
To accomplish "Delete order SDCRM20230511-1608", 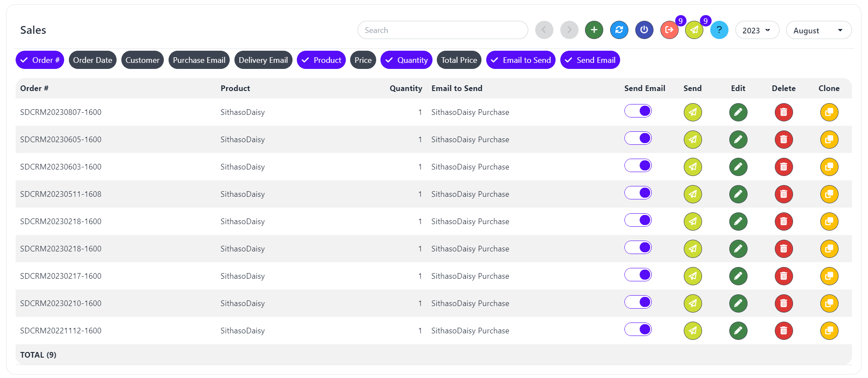I will tap(784, 194).
